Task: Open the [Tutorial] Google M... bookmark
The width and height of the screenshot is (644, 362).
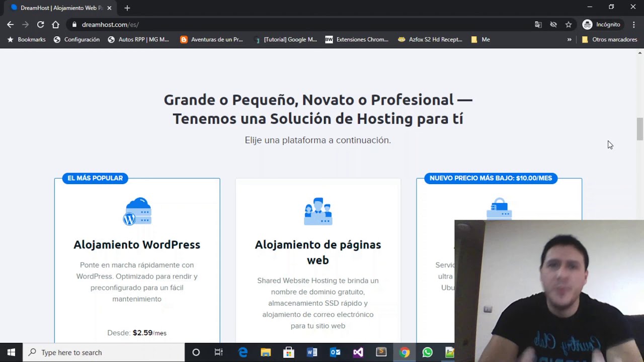Action: [285, 39]
